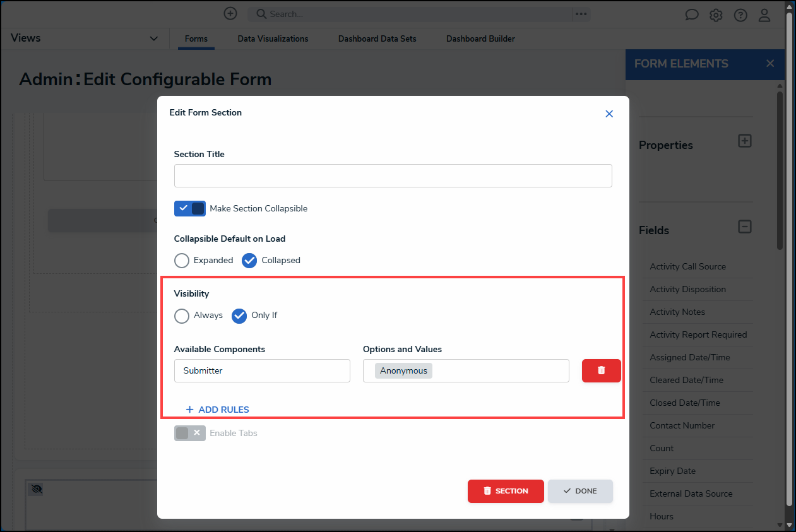Switch to Dashboard Builder tab

[480, 38]
